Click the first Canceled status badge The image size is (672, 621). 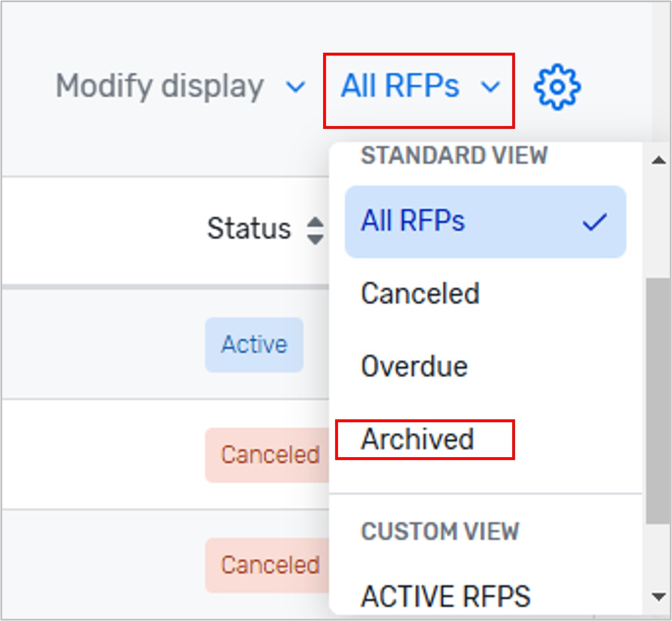click(x=269, y=455)
